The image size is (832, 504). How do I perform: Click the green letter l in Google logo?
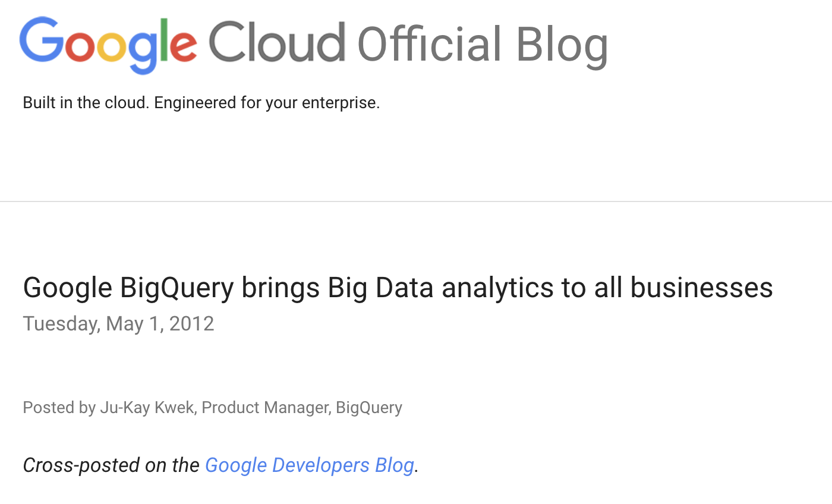click(x=162, y=39)
